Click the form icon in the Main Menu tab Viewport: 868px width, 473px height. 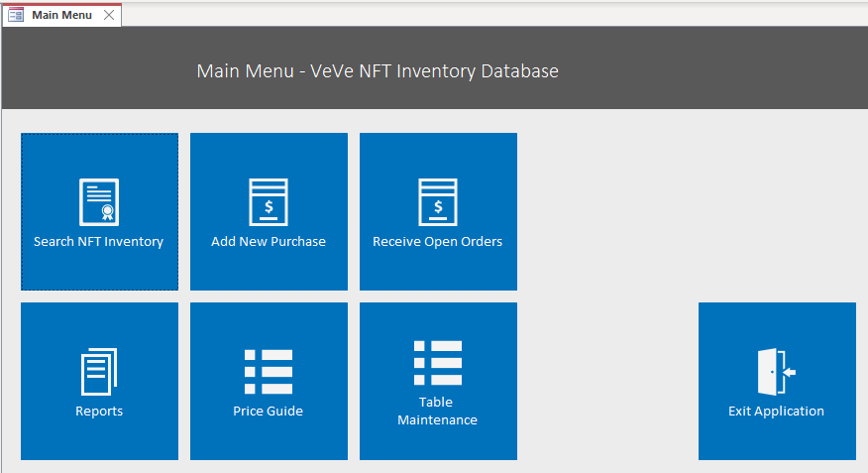[x=16, y=15]
